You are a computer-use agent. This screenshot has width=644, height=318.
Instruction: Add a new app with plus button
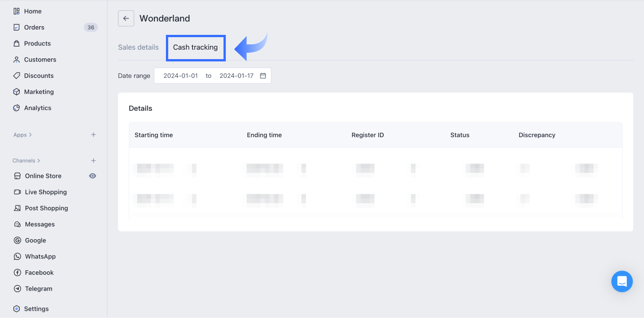[x=94, y=135]
